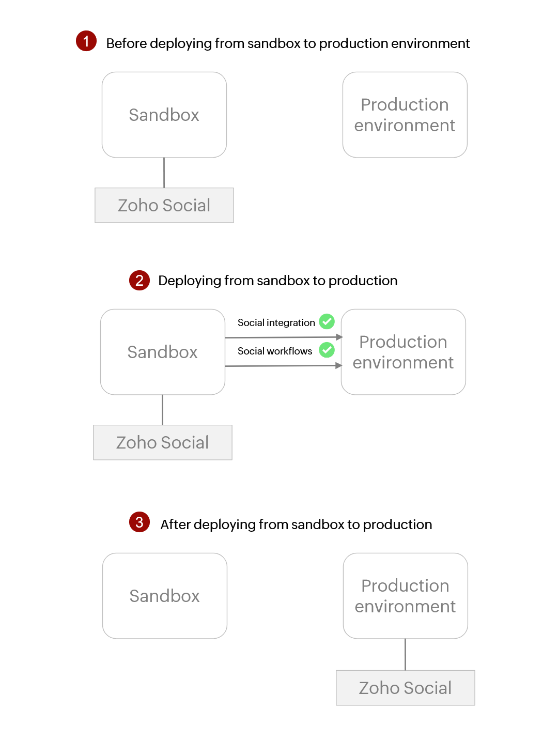This screenshot has height=756, width=558.
Task: Select the Production environment box in step 2
Action: 404,352
